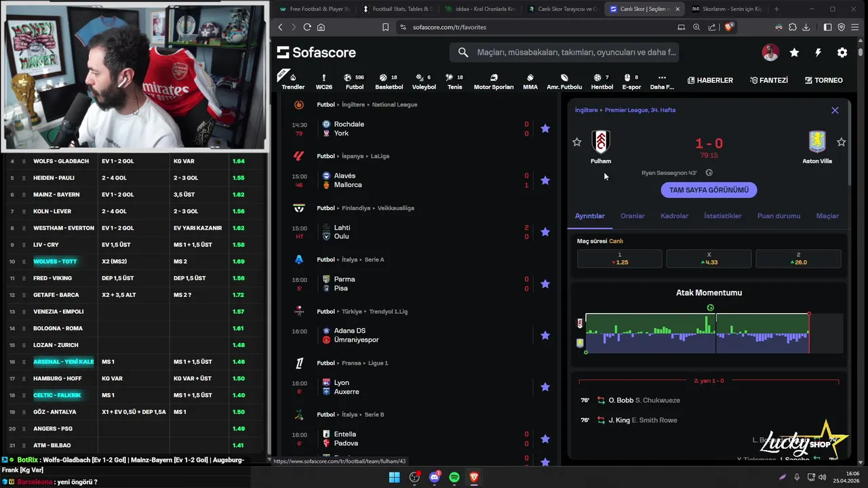Screen dimensions: 868x488
Task: Toggle favorite star for Adana DS - Ümraniyespor
Action: [545, 335]
